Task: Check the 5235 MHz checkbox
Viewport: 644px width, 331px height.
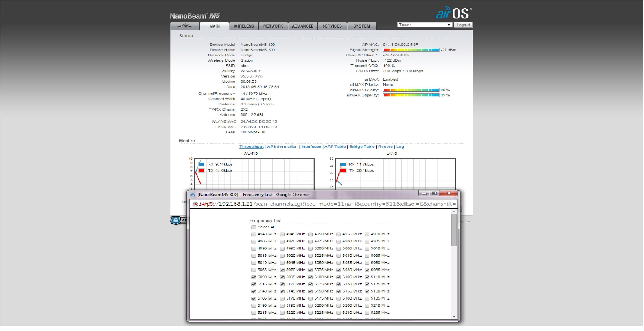Action: tap(367, 313)
